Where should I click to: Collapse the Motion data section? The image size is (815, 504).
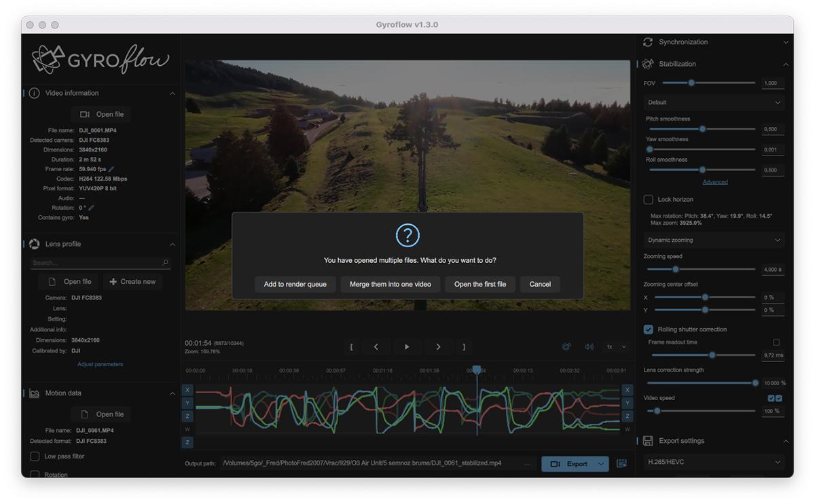coord(172,393)
